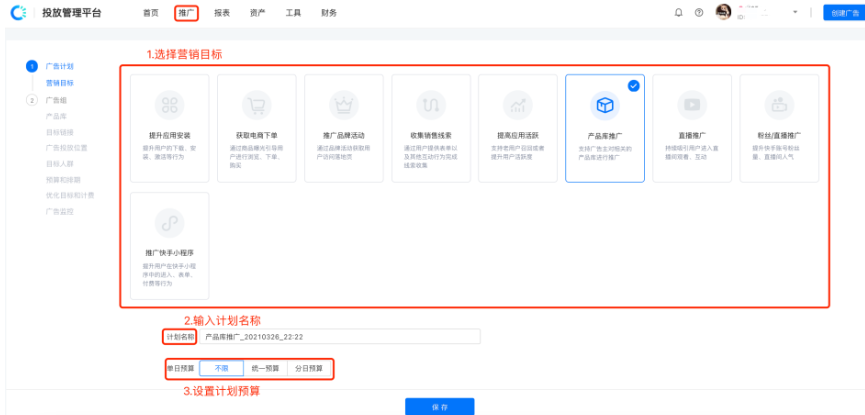Click the 保存 button

(x=440, y=407)
